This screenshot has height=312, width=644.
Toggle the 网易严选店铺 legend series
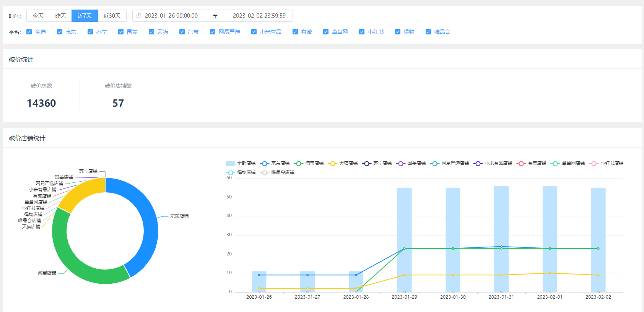[x=450, y=163]
